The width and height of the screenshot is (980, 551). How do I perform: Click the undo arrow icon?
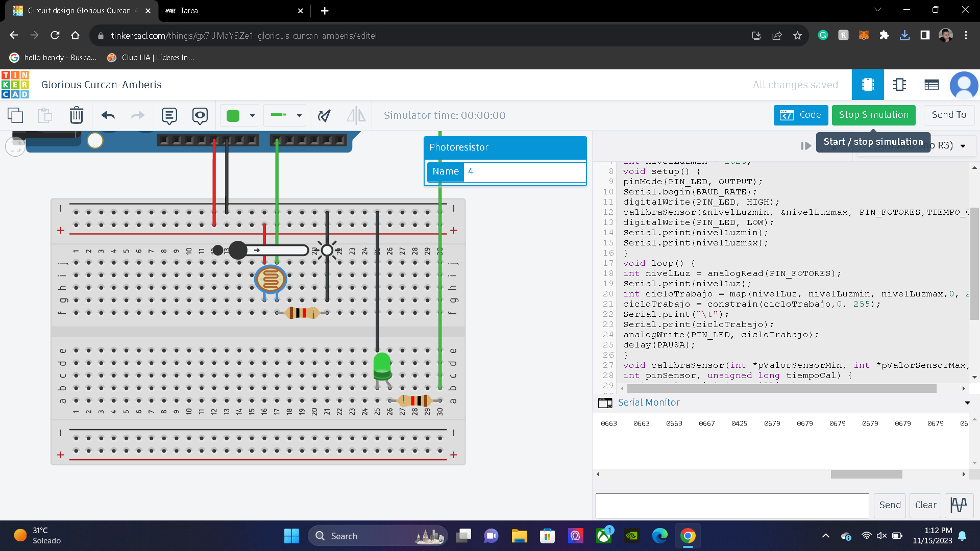click(108, 115)
